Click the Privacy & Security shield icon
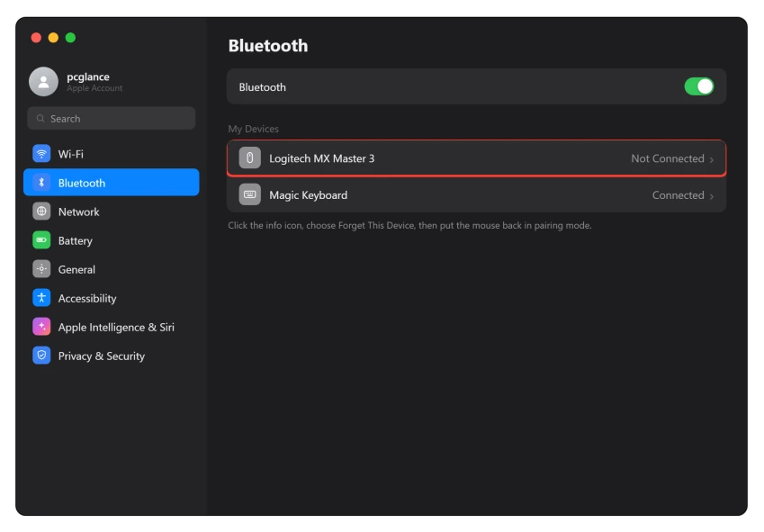Screen dimensions: 764x532 coord(41,356)
